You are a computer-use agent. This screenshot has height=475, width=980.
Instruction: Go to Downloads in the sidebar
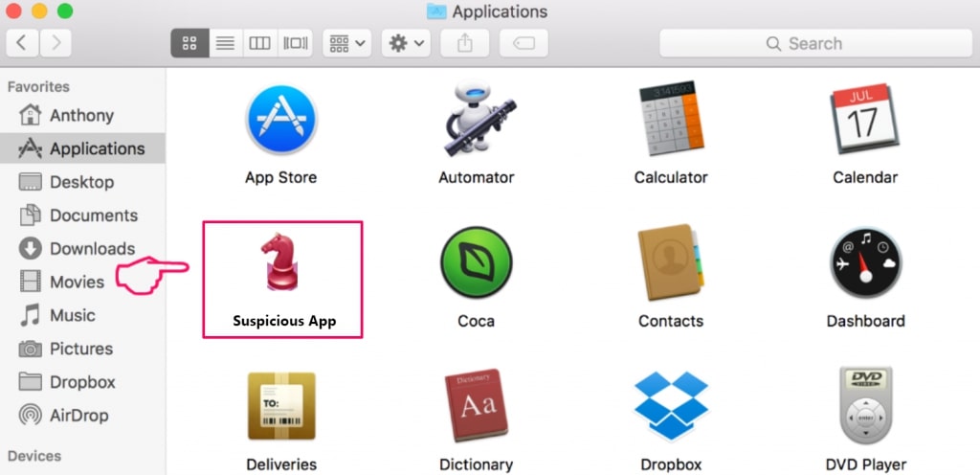(92, 248)
